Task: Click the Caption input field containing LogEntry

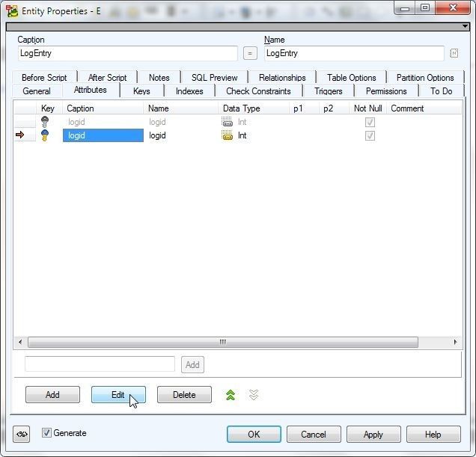Action: tap(127, 53)
